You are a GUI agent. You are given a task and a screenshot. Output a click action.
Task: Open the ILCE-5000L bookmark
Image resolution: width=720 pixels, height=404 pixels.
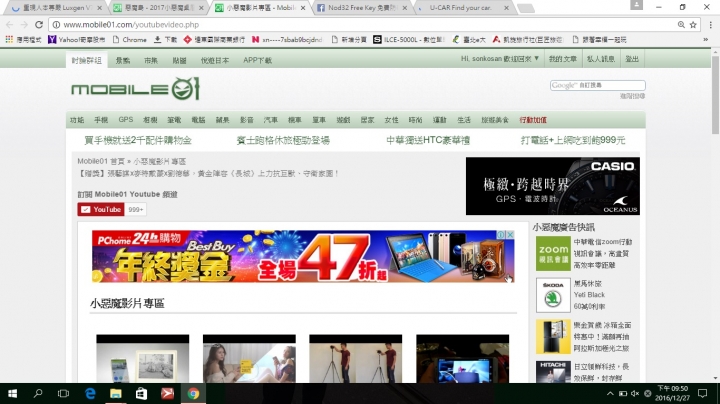(x=409, y=39)
